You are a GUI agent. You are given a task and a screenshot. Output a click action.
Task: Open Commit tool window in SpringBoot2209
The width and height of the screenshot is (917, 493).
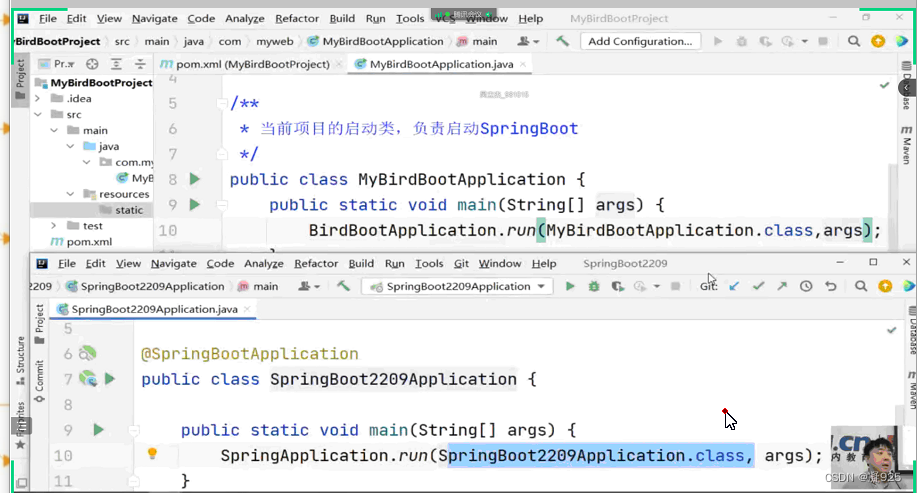(x=39, y=381)
